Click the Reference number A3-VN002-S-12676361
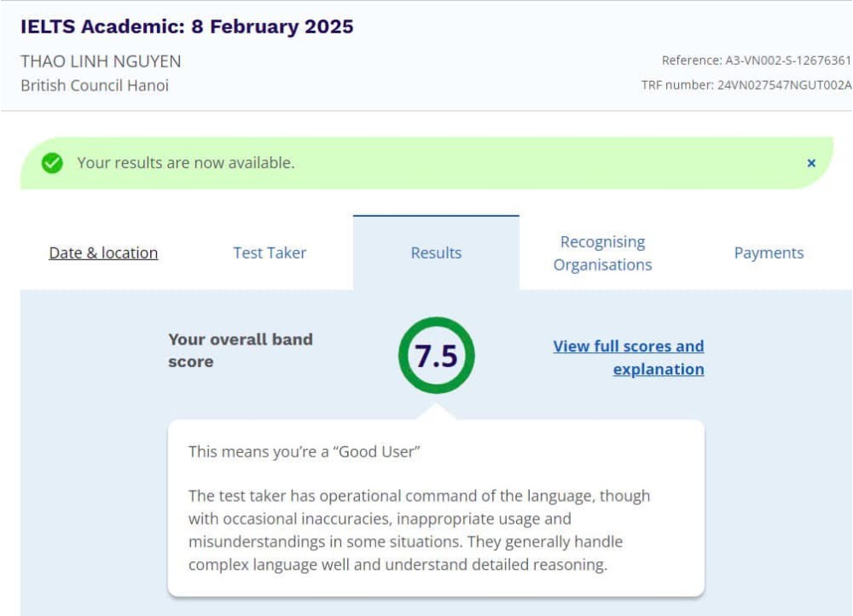 (x=756, y=61)
